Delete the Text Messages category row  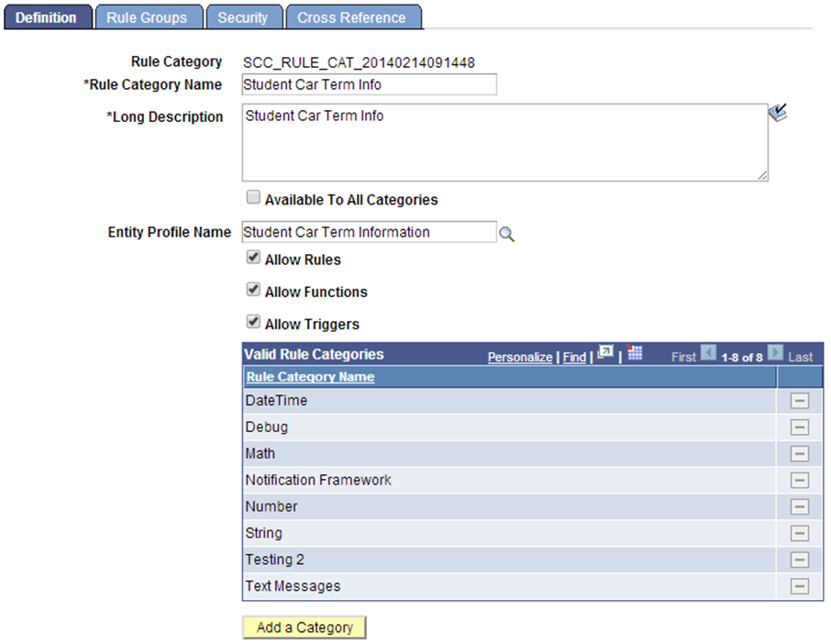pyautogui.click(x=799, y=586)
